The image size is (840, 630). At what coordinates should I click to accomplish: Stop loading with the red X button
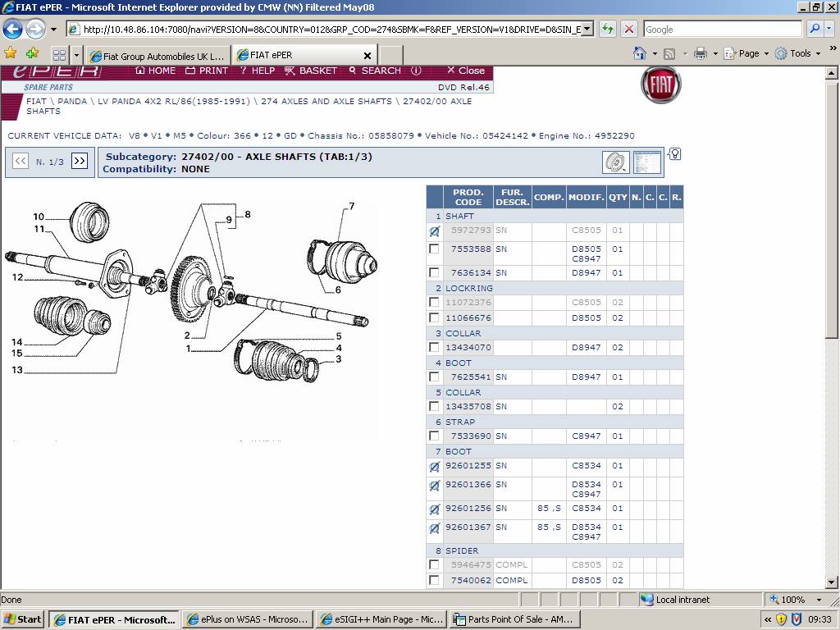[629, 29]
